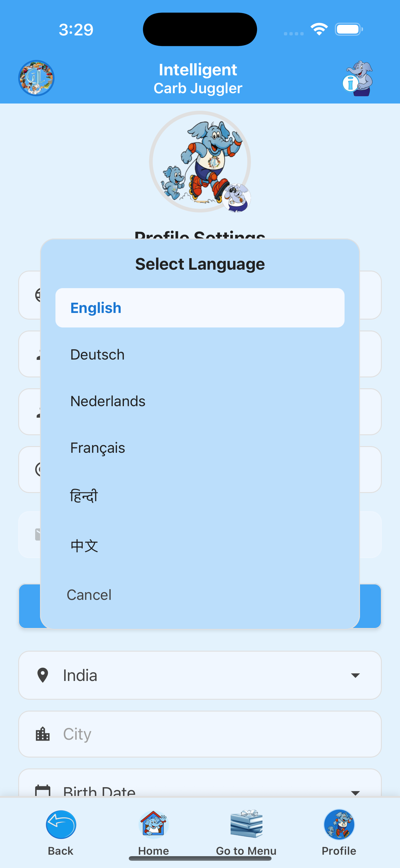Open the Birth Date dropdown arrow
Image resolution: width=400 pixels, height=868 pixels.
[x=355, y=792]
